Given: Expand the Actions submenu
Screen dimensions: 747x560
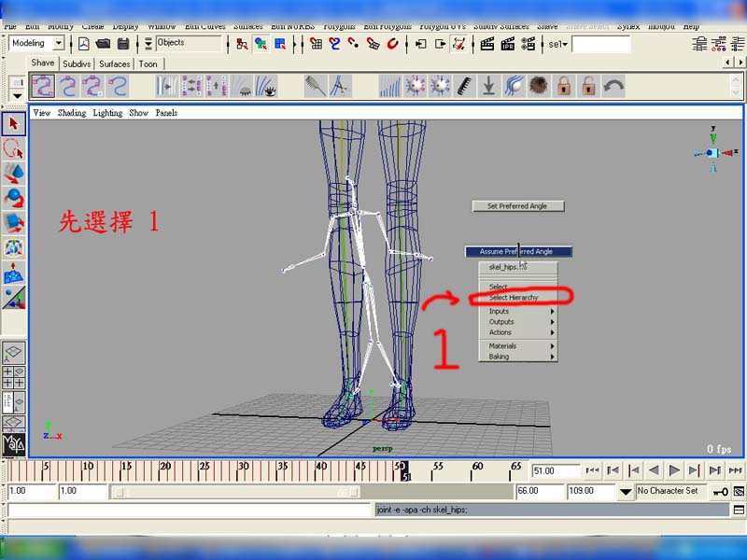Looking at the screenshot, I should coord(518,332).
